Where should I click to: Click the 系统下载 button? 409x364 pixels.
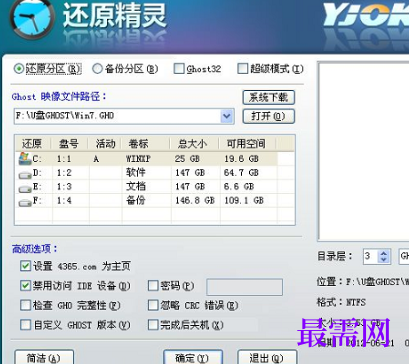(269, 97)
